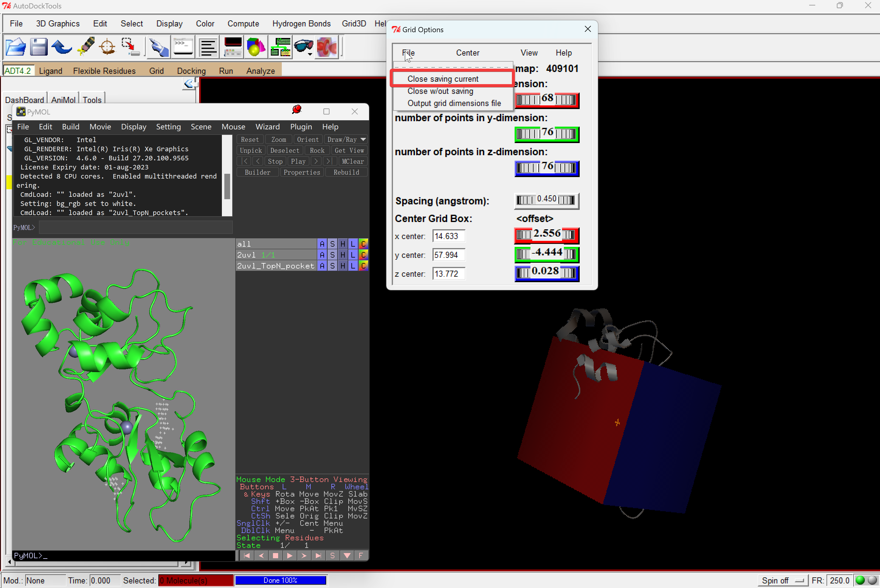
Task: Expand the Draw/Ray dropdown arrow
Action: 363,139
